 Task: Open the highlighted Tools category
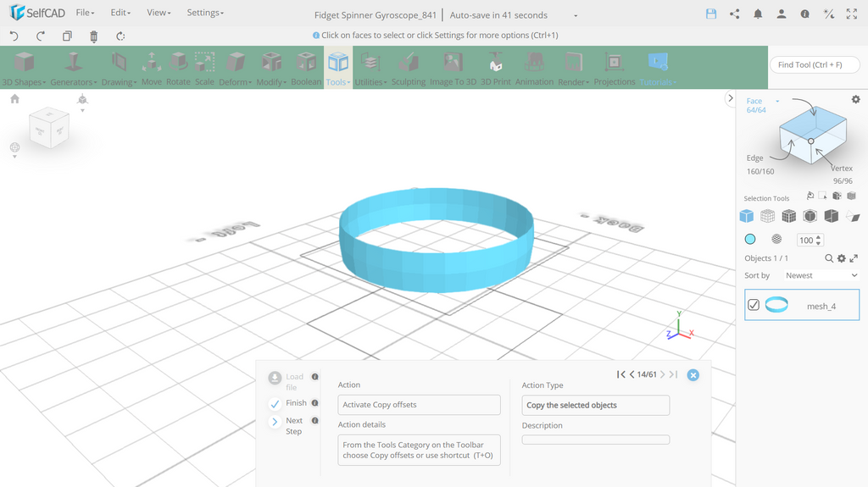[x=337, y=68]
